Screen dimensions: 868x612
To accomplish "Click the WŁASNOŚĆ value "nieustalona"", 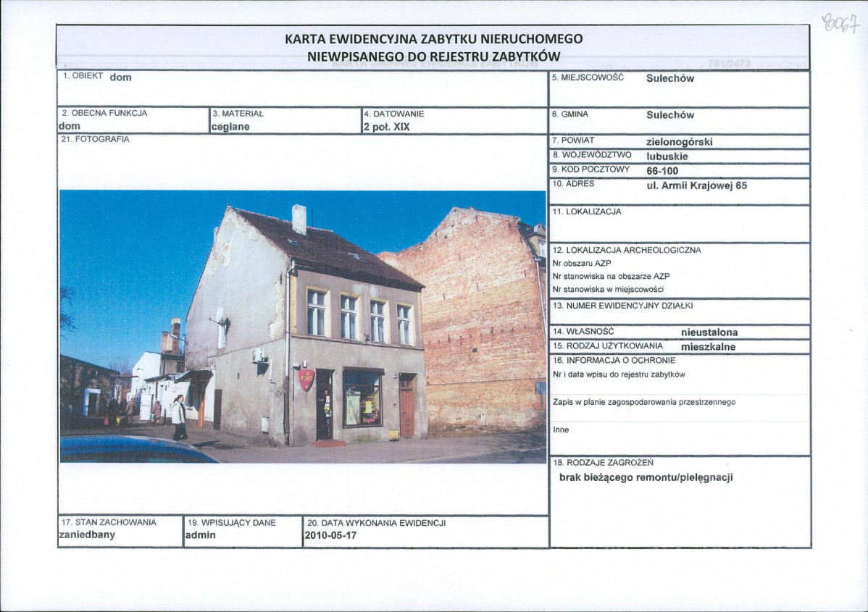I will coord(709,332).
